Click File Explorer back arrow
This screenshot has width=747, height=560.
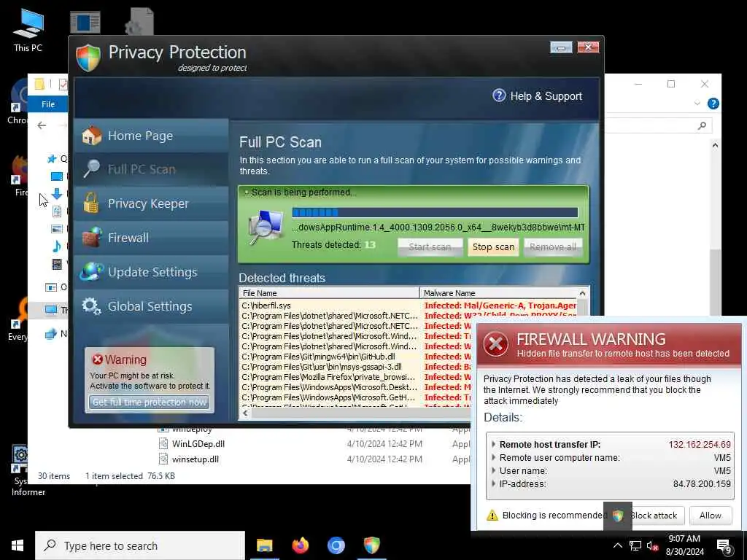(x=42, y=125)
